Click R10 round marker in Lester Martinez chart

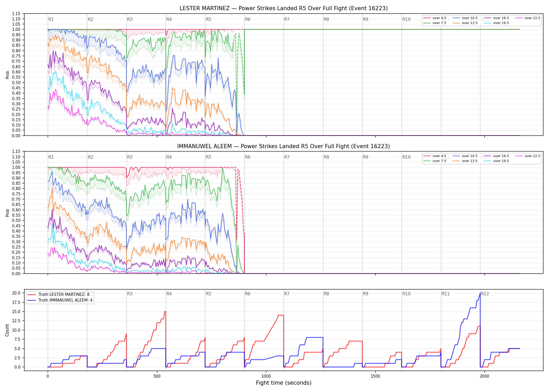pyautogui.click(x=406, y=19)
